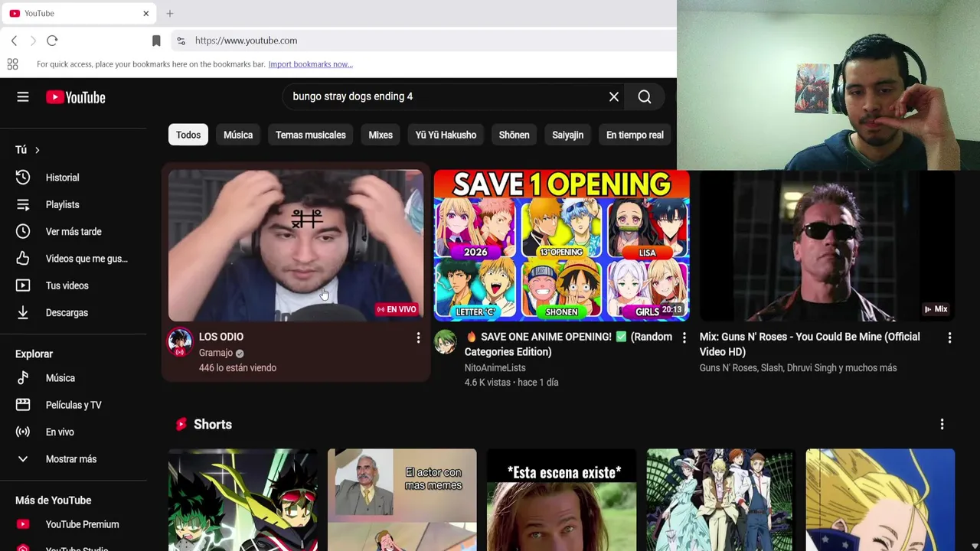Image resolution: width=980 pixels, height=551 pixels.
Task: Select the Yū Yū Hakusho filter chip
Action: (x=446, y=135)
